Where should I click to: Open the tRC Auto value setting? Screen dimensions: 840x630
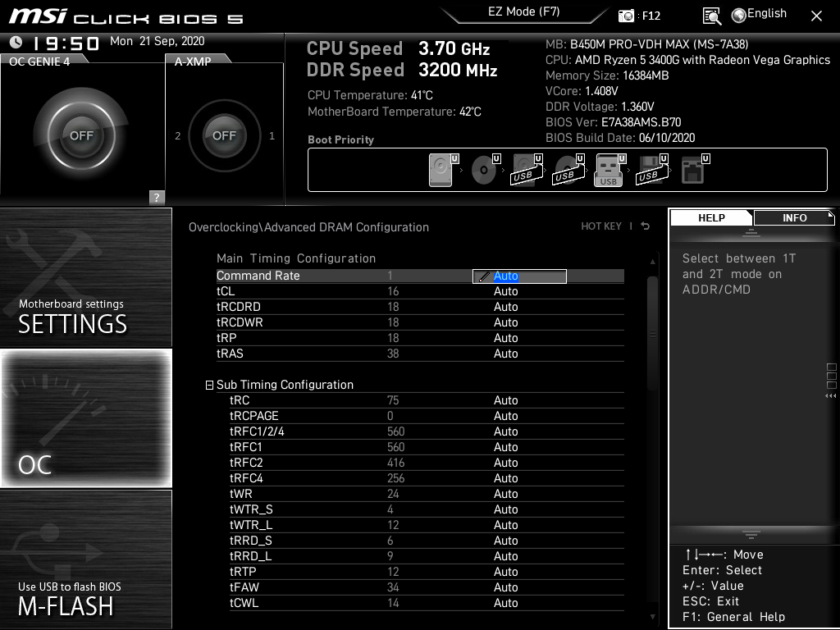[x=505, y=400]
